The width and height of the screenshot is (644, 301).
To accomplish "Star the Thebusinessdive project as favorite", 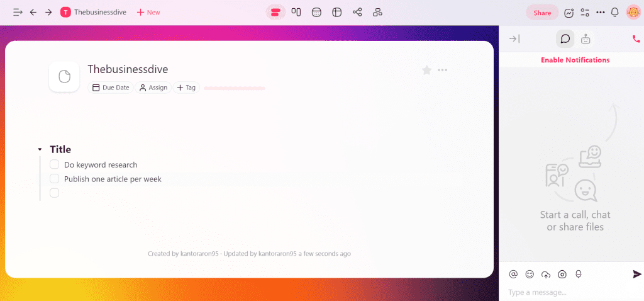I will 426,70.
